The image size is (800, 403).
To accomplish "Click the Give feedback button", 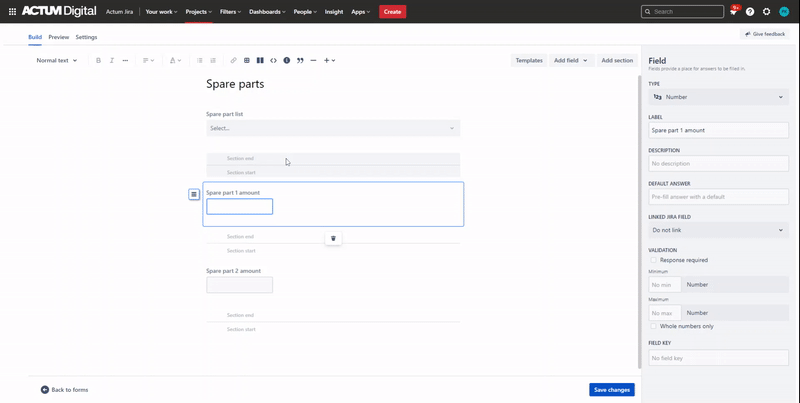I will click(765, 34).
